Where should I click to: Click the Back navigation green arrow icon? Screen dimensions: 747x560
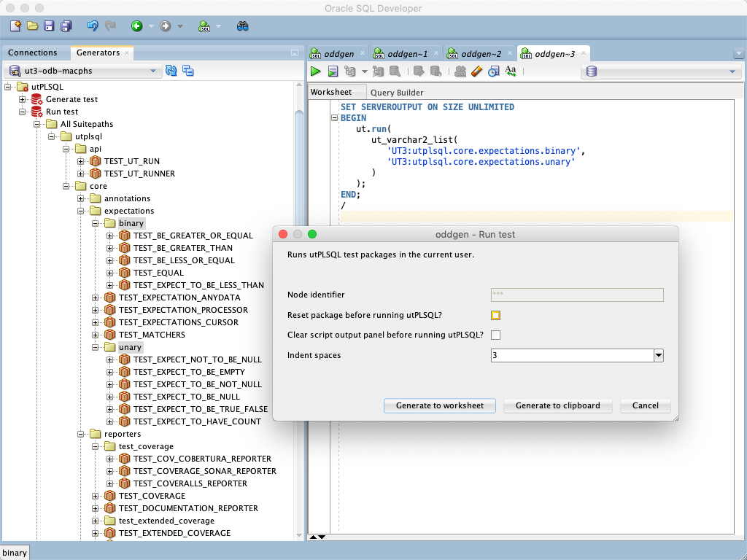(135, 26)
